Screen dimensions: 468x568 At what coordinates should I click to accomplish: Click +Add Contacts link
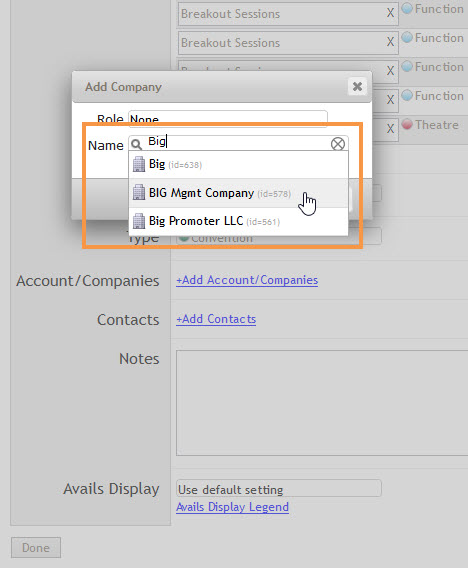coord(216,319)
